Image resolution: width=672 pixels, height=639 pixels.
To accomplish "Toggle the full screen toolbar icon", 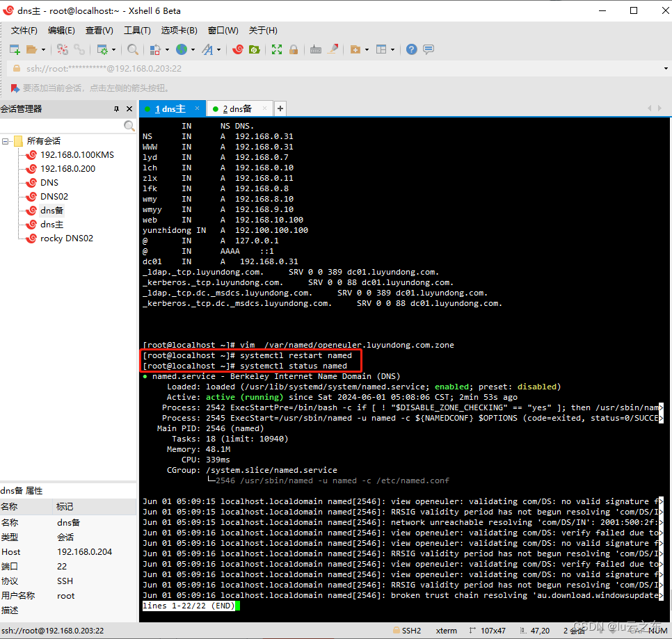I will (277, 49).
